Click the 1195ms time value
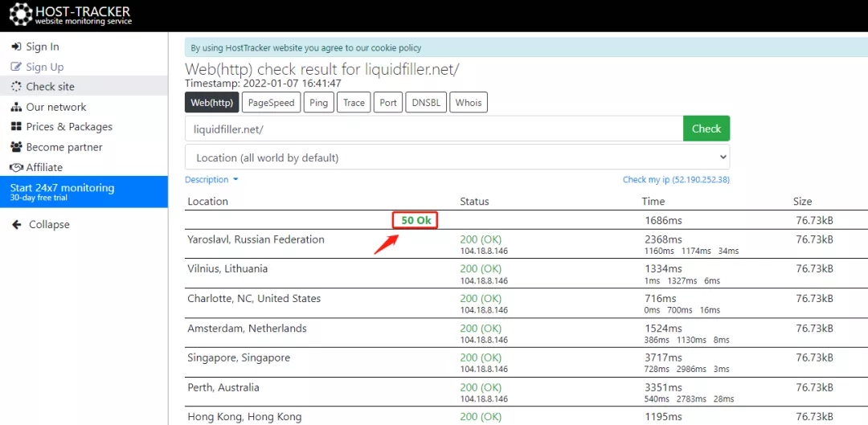868x425 pixels. coord(663,417)
